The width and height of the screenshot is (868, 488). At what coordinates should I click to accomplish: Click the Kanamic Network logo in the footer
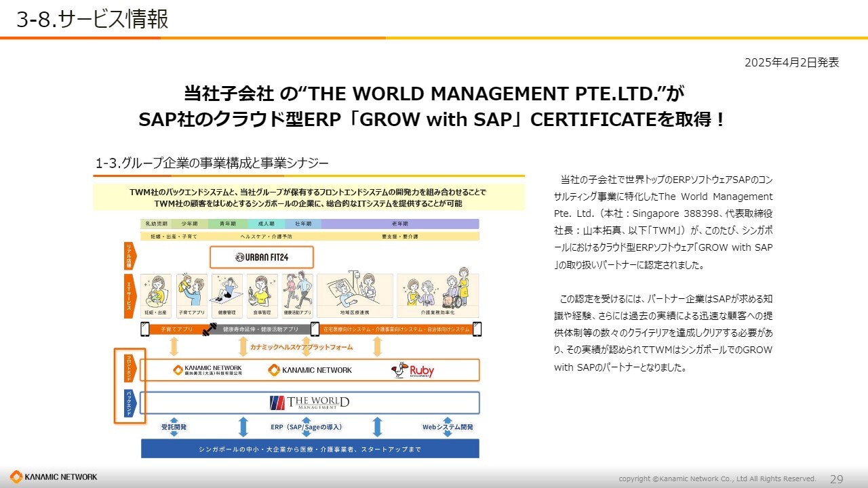pyautogui.click(x=54, y=477)
